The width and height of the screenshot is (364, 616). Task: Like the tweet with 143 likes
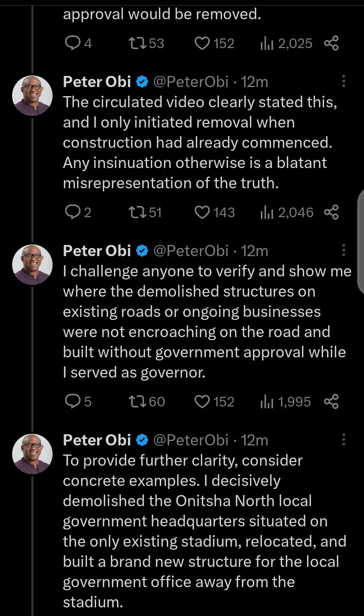click(203, 213)
